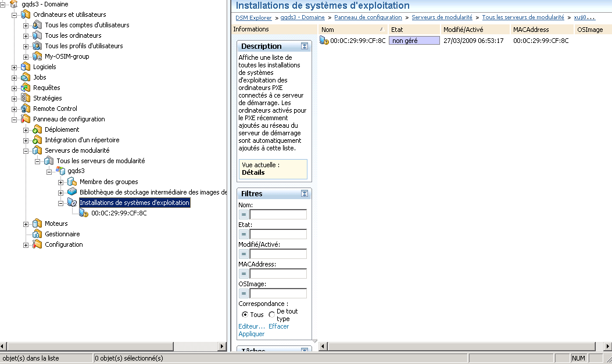The width and height of the screenshot is (612, 364).
Task: Click the Tous les ordinateurs icon
Action: coord(37,35)
